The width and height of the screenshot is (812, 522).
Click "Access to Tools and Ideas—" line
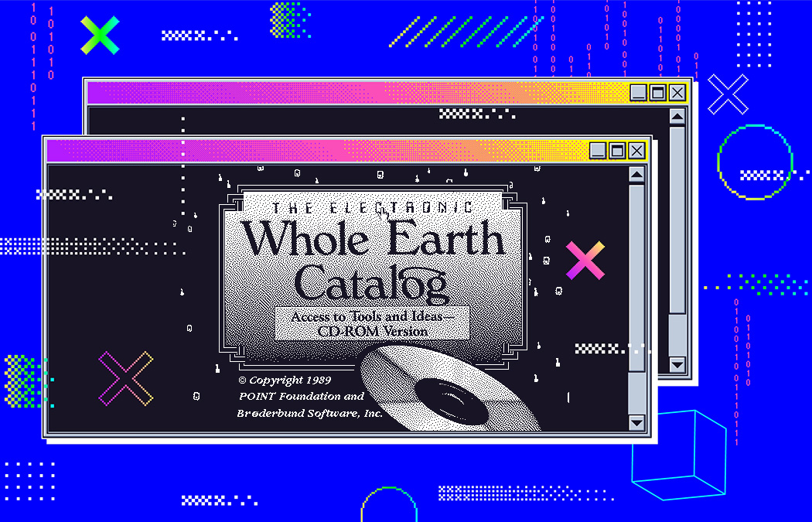[372, 316]
